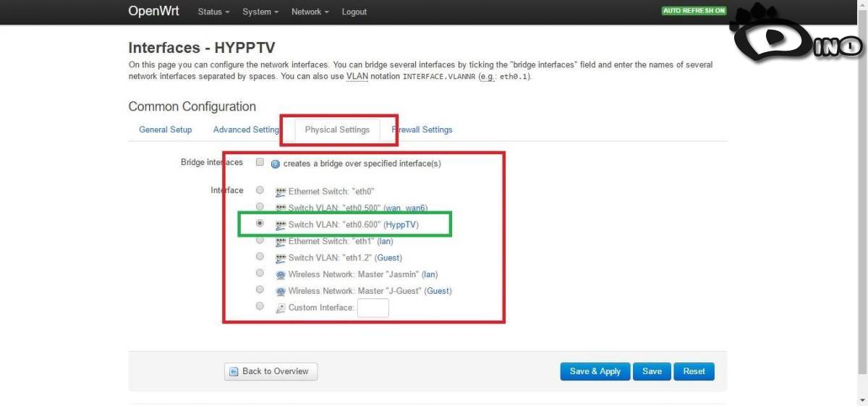Viewport: 868px width, 406px height.
Task: Open the System dropdown menu
Action: (x=260, y=12)
